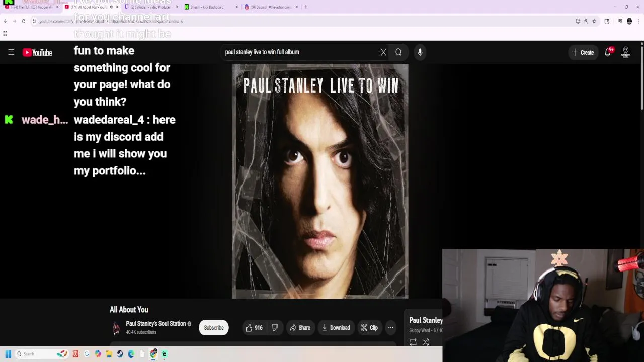Dislike the video with thumbs down
This screenshot has height=362, width=644.
[275, 328]
